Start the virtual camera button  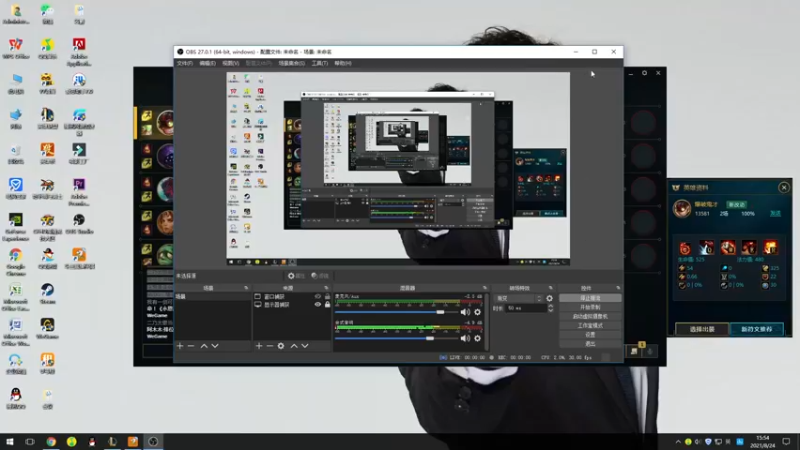(x=590, y=316)
